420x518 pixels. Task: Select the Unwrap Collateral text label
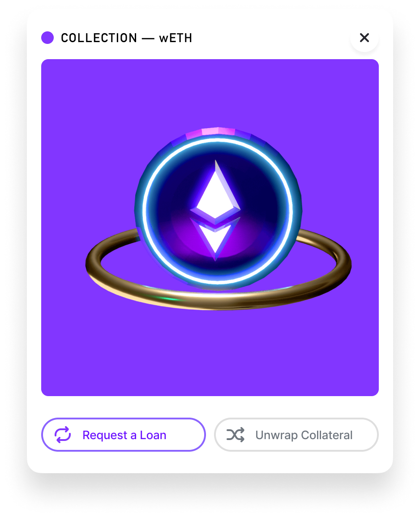click(304, 435)
